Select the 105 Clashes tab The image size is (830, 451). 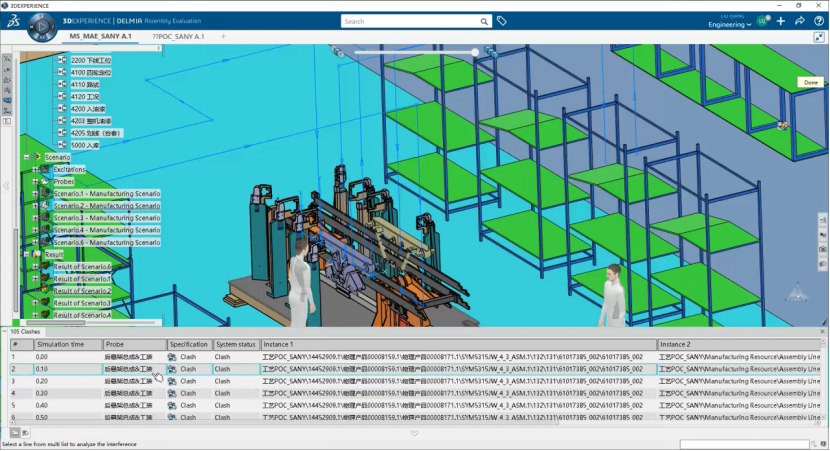click(x=27, y=331)
